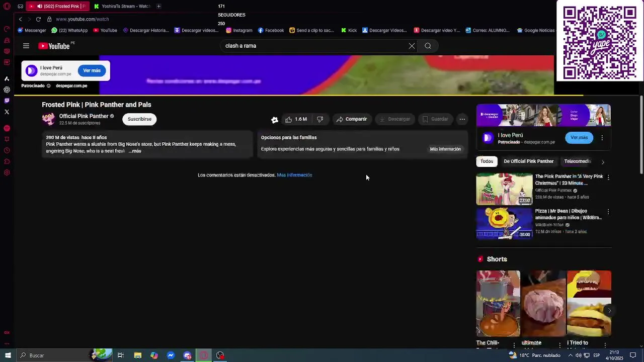This screenshot has width=644, height=362.
Task: Open Instagram bookmark
Action: [239, 30]
